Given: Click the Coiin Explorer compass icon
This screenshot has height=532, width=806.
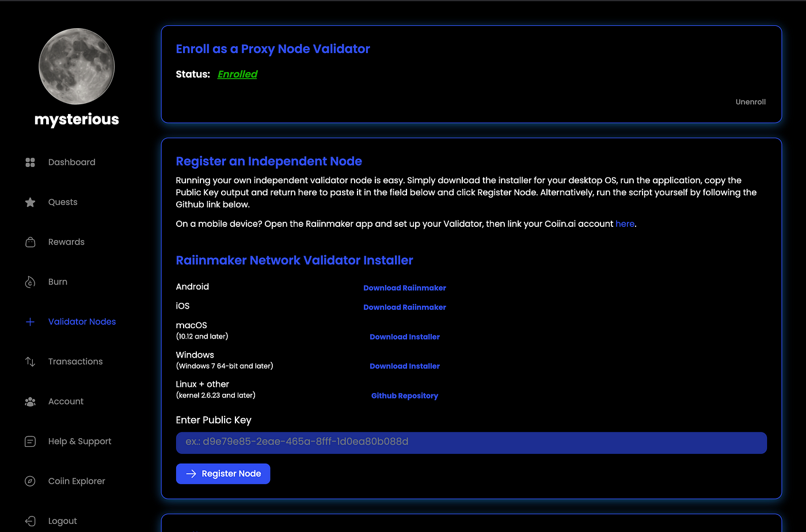Looking at the screenshot, I should tap(31, 481).
